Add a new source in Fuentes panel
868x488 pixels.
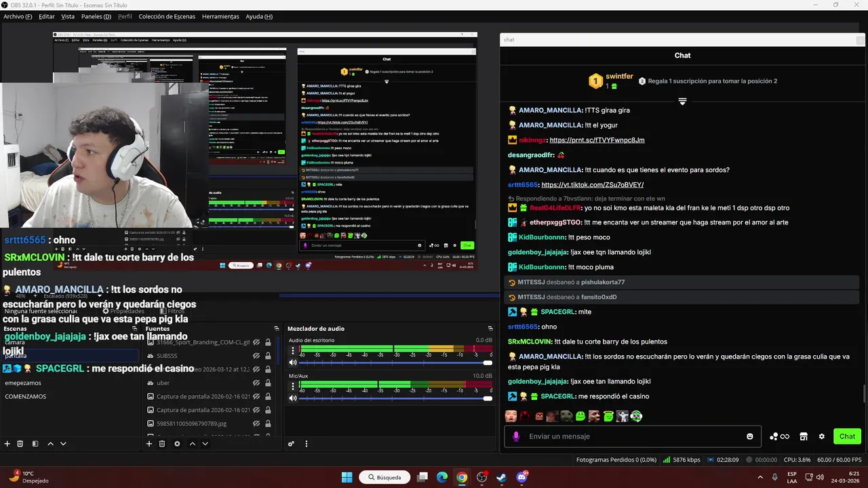149,444
